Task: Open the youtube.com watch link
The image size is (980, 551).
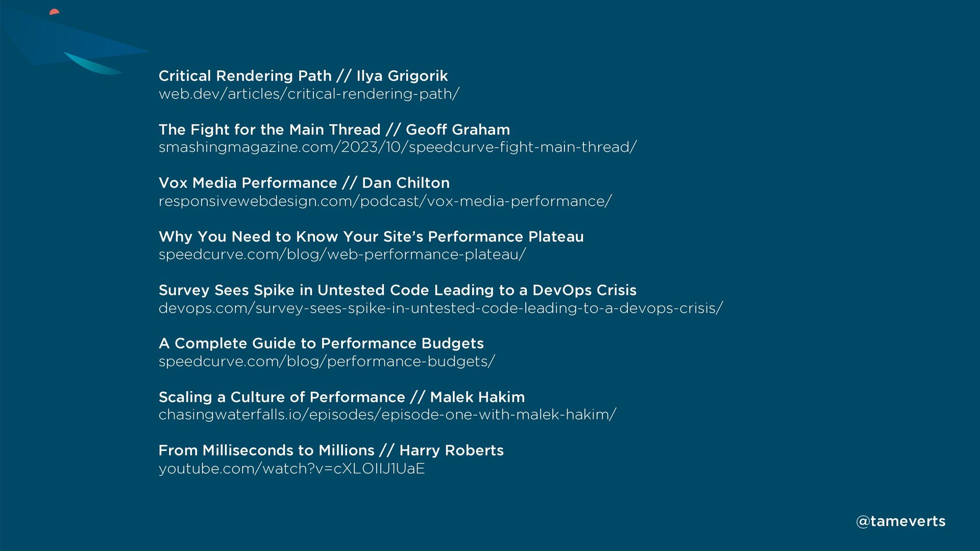Action: tap(291, 468)
